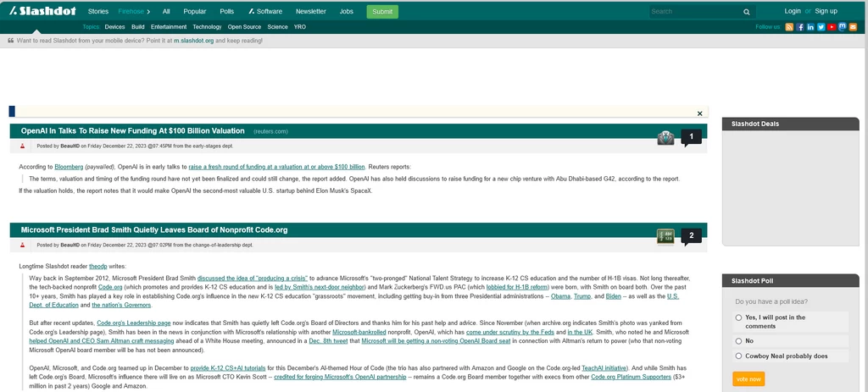Select the Technology topic
Screen dimensions: 868x392
(207, 26)
